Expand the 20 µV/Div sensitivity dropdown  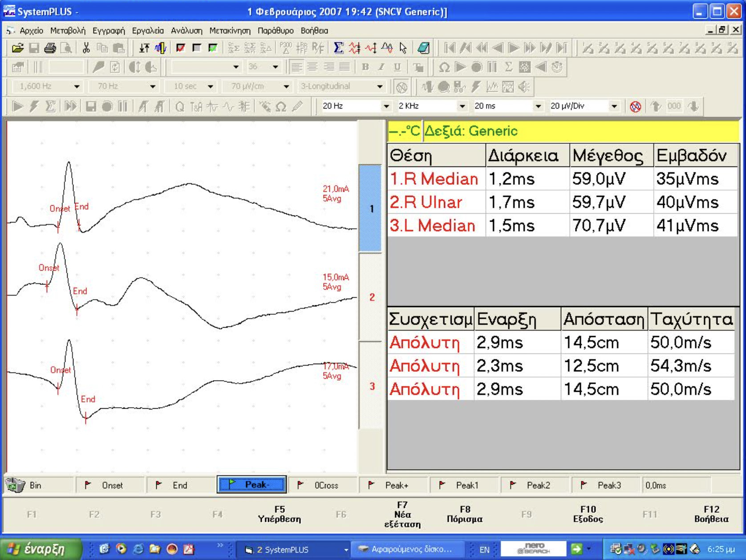point(614,106)
